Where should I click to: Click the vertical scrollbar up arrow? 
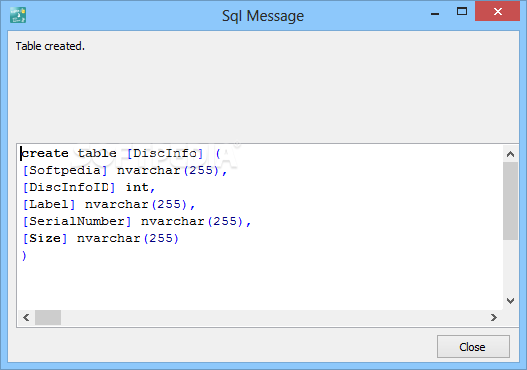[x=510, y=154]
